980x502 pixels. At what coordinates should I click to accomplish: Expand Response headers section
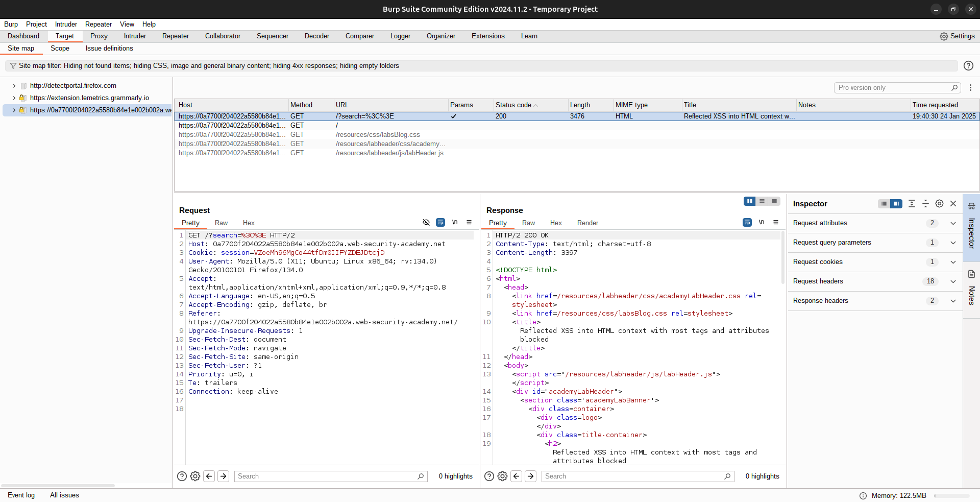[x=953, y=301]
